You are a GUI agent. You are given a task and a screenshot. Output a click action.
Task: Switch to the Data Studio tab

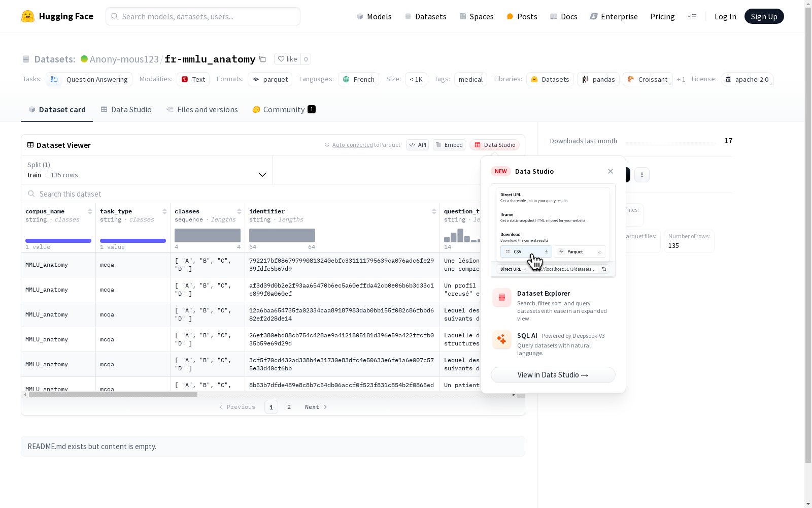pyautogui.click(x=126, y=109)
